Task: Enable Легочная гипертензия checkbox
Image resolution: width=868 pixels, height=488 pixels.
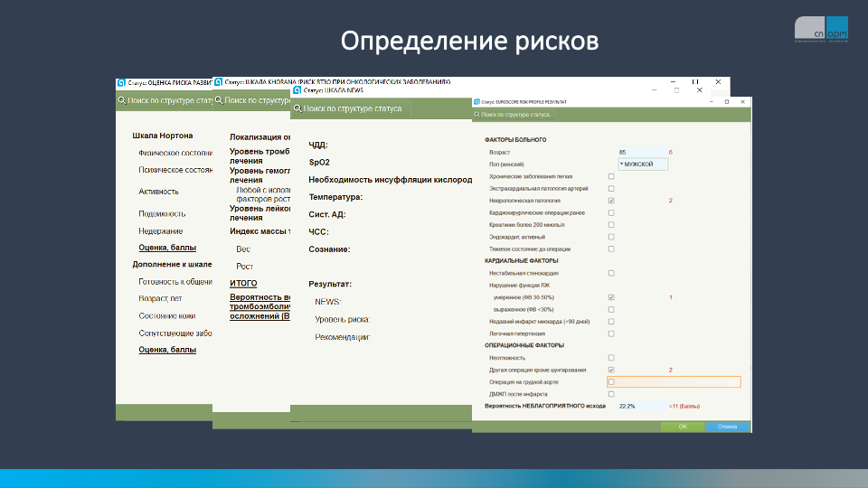Action: point(611,333)
